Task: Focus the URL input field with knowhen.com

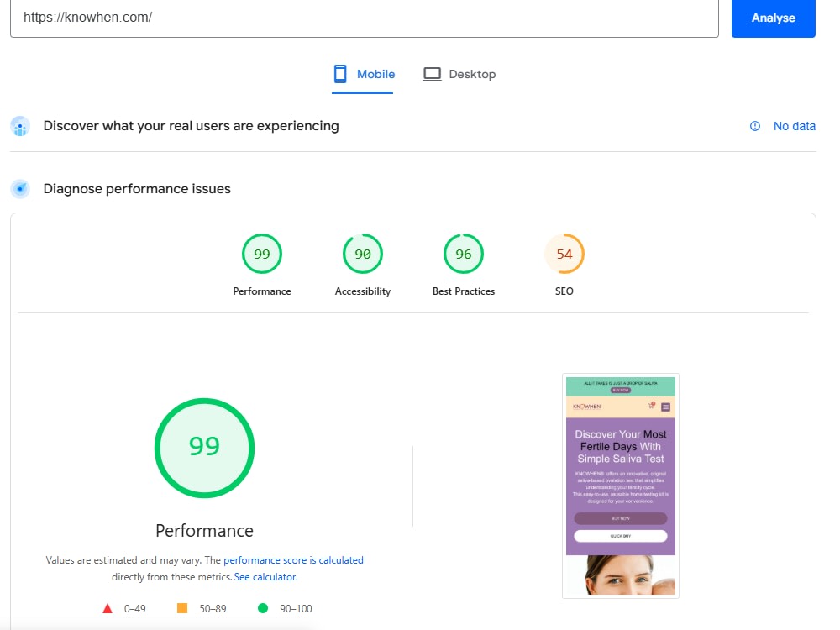Action: click(365, 18)
